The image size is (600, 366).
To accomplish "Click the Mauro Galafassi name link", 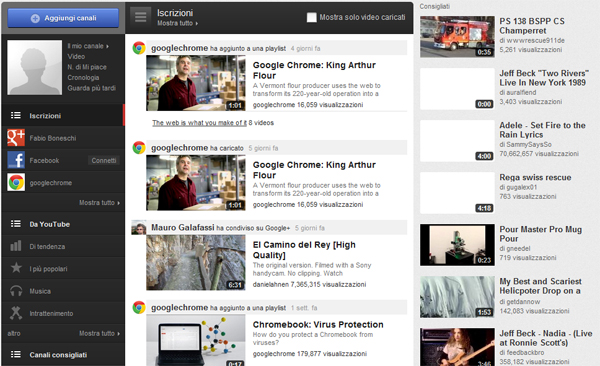I will click(183, 228).
